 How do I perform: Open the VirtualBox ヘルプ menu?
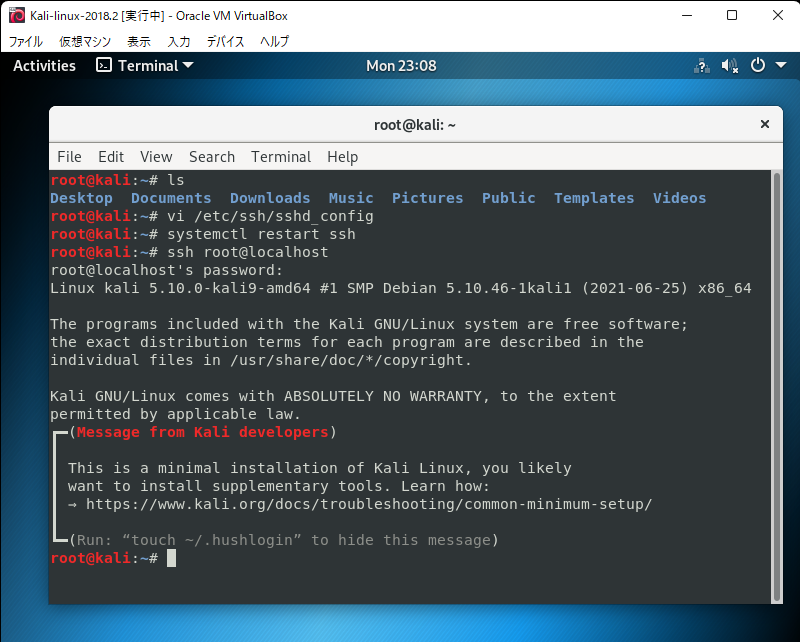[274, 41]
